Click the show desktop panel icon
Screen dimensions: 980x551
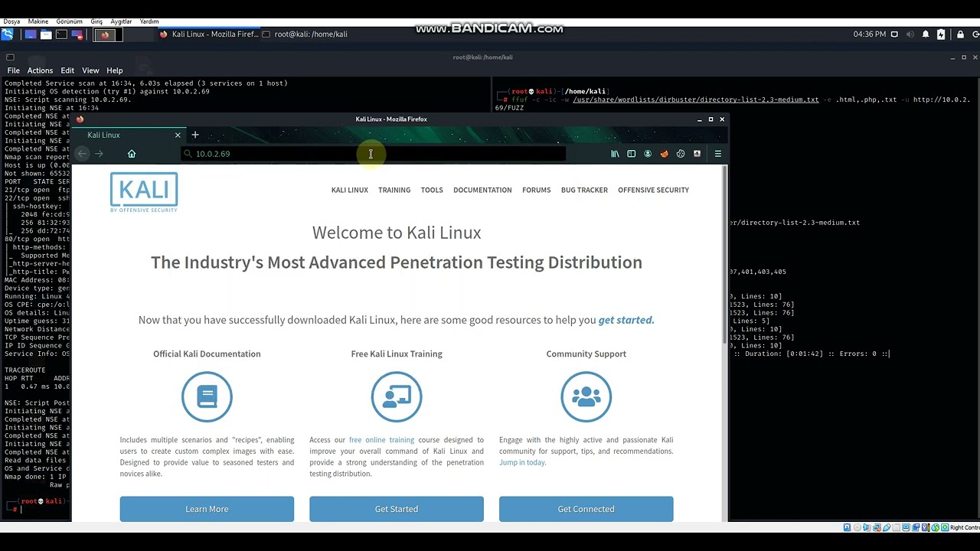point(31,34)
